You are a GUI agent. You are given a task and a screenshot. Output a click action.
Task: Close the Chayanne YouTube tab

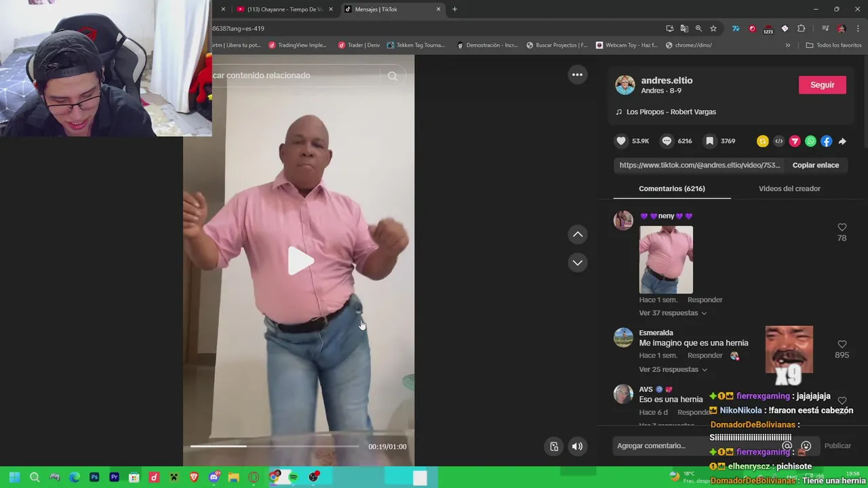click(x=331, y=9)
